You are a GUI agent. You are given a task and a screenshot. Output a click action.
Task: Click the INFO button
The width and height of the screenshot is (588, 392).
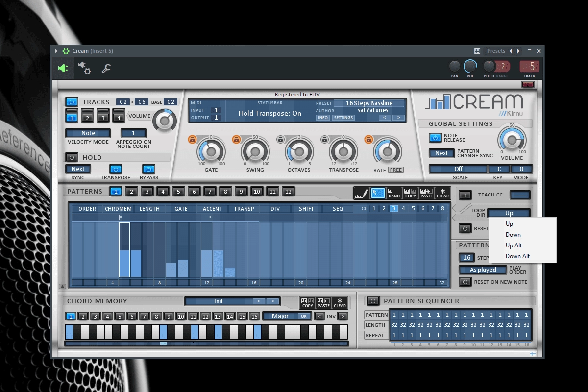point(323,118)
